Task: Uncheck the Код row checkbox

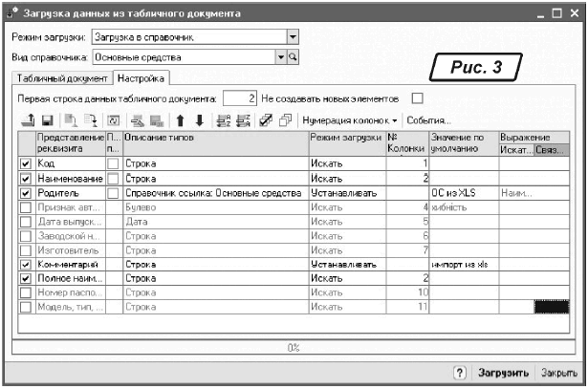Action: coord(25,164)
